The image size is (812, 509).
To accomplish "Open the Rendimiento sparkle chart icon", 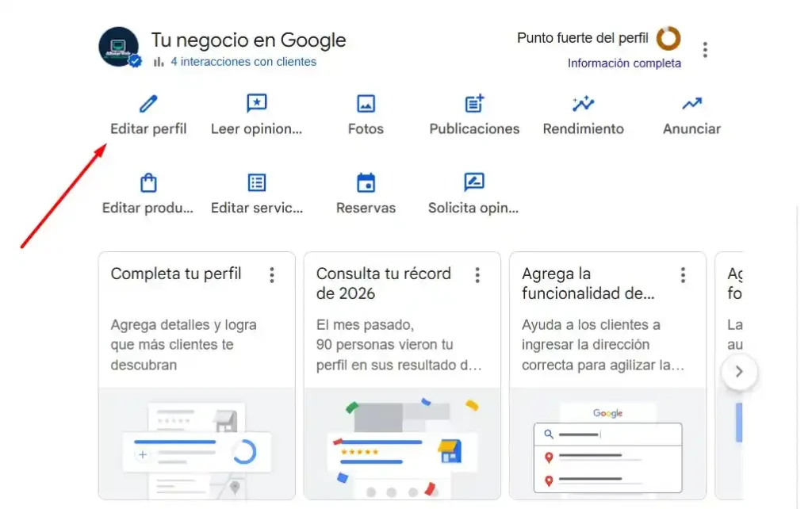I will point(583,104).
